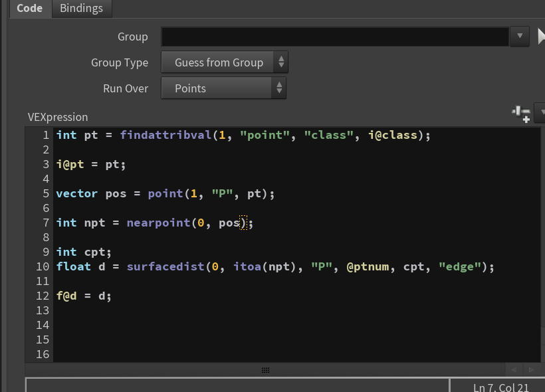
Task: Click 'point' function in line 5
Action: pos(165,193)
